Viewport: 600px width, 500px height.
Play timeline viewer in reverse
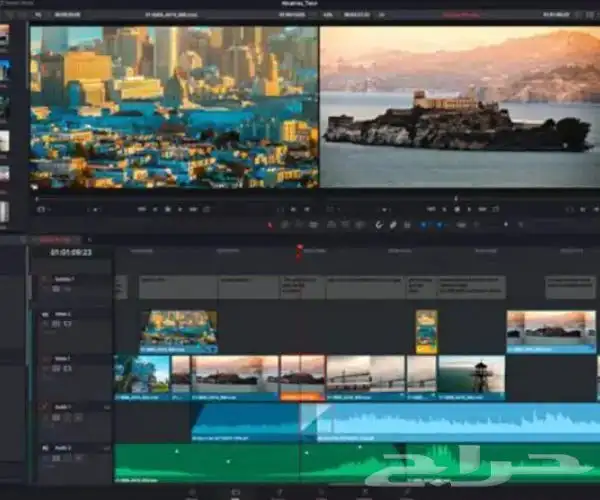pos(444,209)
